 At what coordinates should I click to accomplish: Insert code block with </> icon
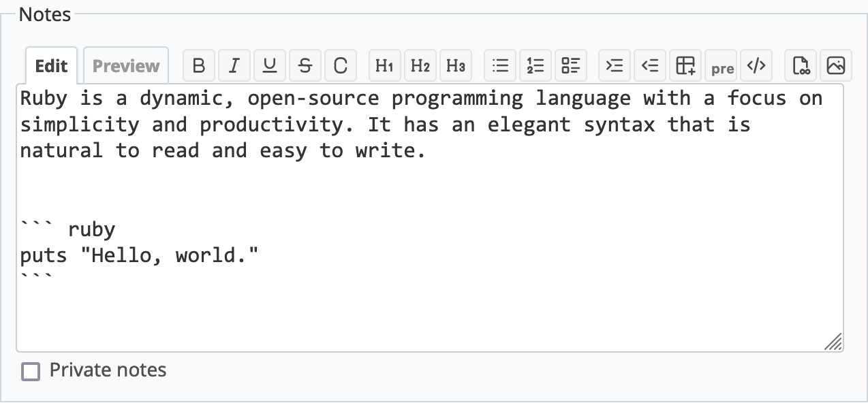tap(757, 65)
